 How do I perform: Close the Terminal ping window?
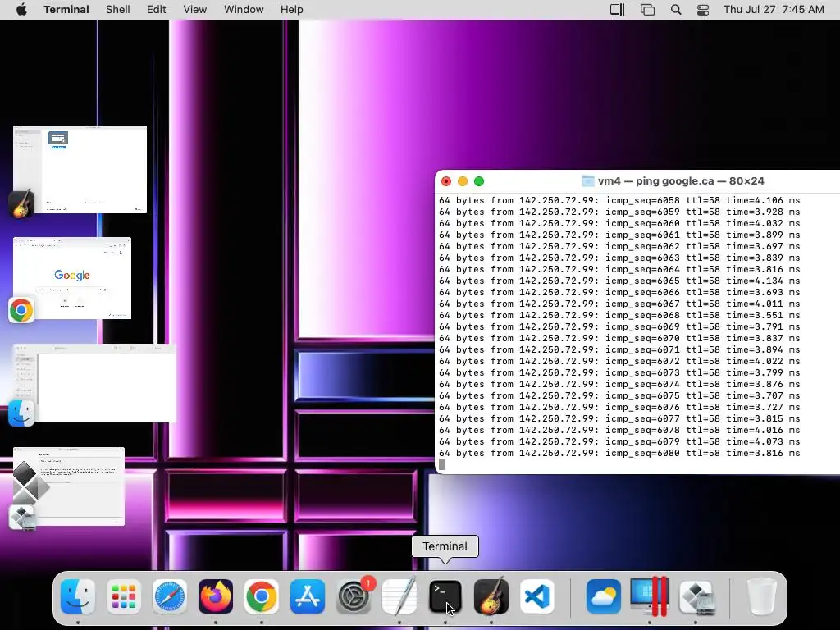click(445, 181)
